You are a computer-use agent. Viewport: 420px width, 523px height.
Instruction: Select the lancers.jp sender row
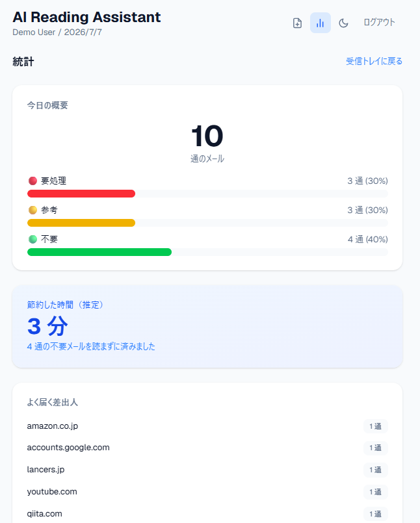point(207,470)
